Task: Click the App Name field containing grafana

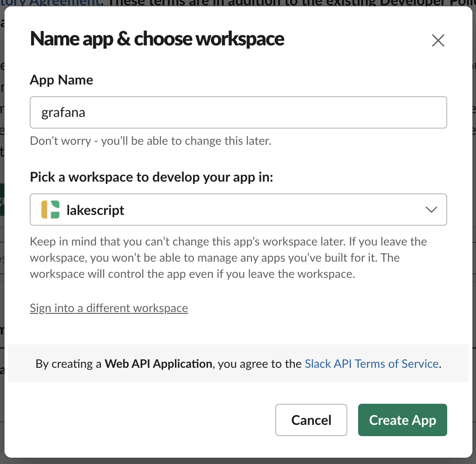Action: (x=238, y=112)
